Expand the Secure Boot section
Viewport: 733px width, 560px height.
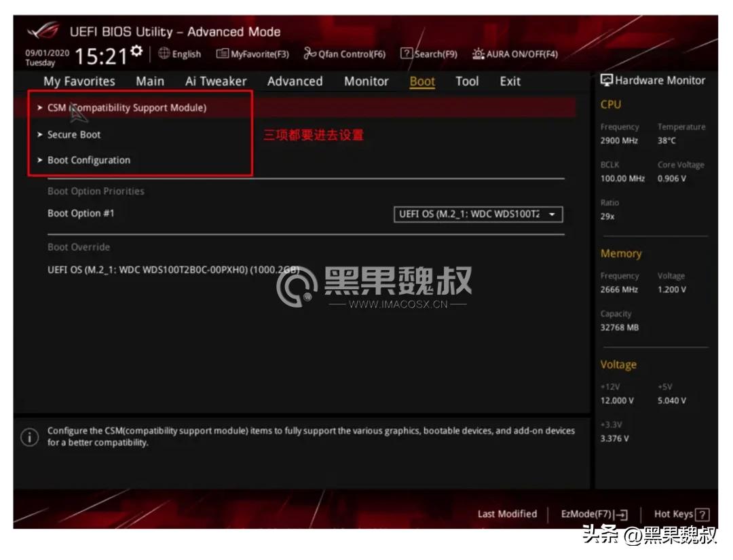coord(73,134)
